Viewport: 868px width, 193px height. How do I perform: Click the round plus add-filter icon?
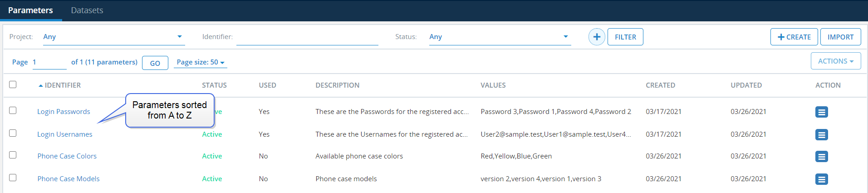(x=597, y=37)
